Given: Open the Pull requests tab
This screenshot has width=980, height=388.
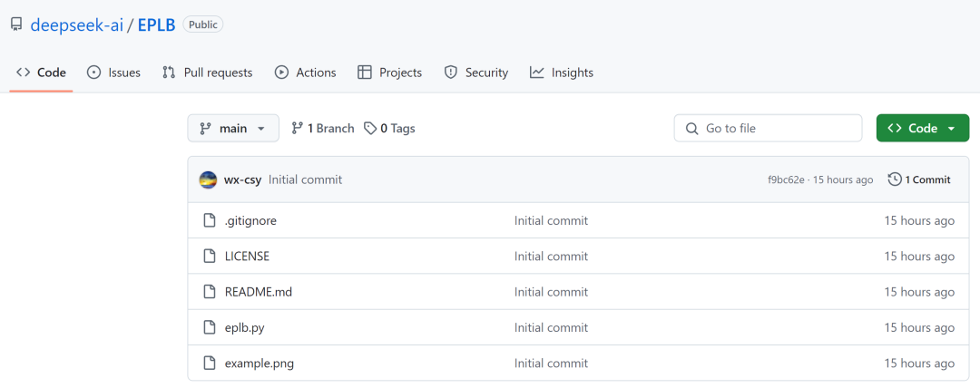Looking at the screenshot, I should (208, 73).
